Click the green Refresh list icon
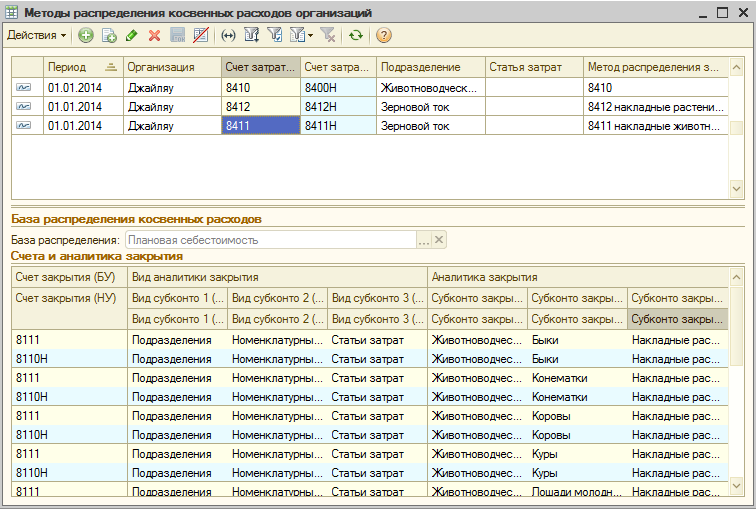The image size is (756, 509). click(355, 35)
